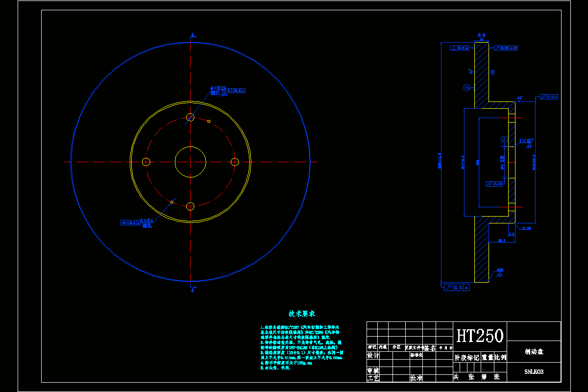
Task: Click the 年月日 column header
Action: point(445,347)
